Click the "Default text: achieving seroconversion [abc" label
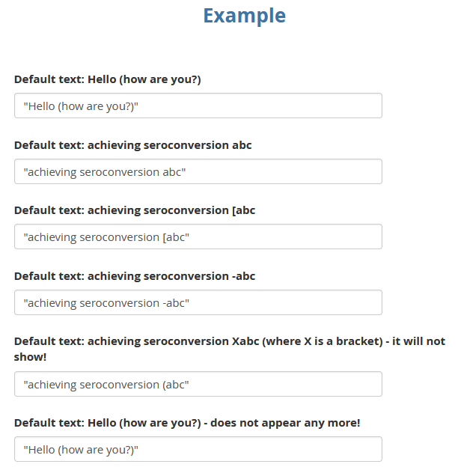The height and width of the screenshot is (476, 458). pyautogui.click(x=135, y=210)
